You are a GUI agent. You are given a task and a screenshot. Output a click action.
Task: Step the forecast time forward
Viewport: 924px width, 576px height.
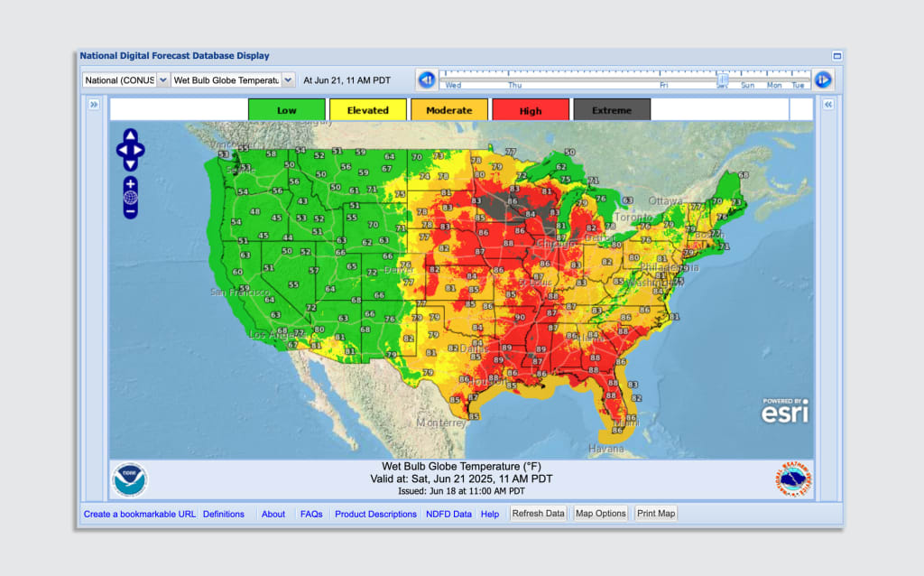pos(823,79)
